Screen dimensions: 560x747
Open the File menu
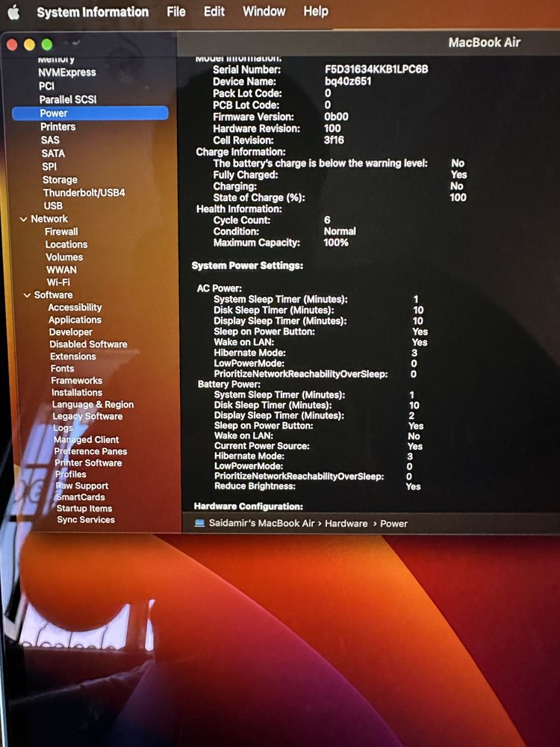coord(175,11)
